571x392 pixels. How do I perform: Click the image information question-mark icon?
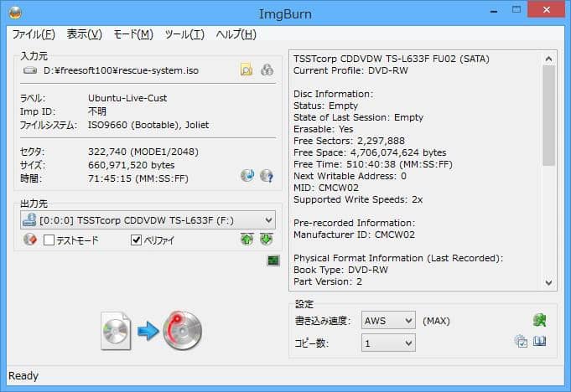pyautogui.click(x=267, y=176)
